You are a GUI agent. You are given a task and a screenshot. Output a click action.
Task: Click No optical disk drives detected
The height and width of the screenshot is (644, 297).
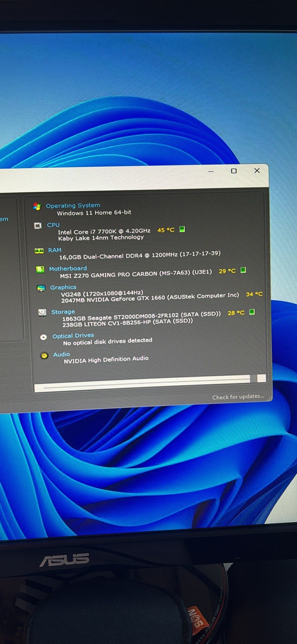[x=108, y=341]
